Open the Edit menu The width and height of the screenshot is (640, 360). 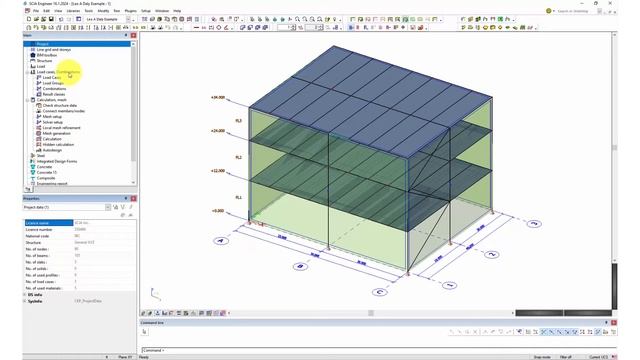47,11
